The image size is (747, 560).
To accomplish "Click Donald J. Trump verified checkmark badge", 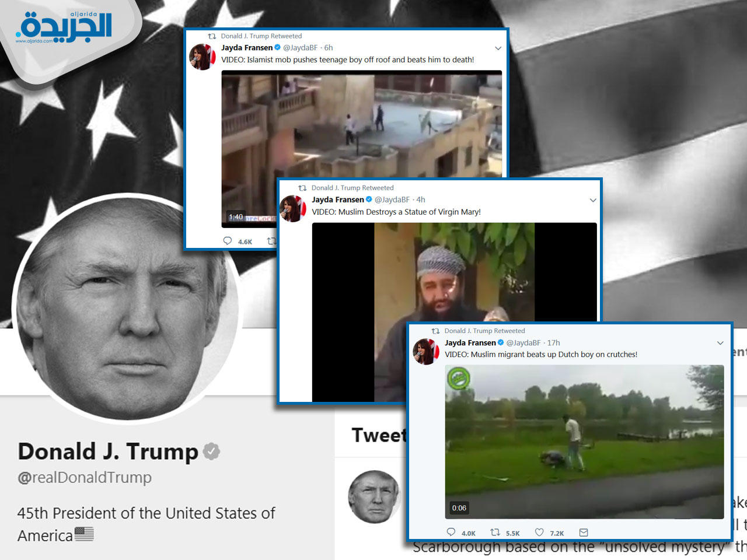I will point(211,452).
